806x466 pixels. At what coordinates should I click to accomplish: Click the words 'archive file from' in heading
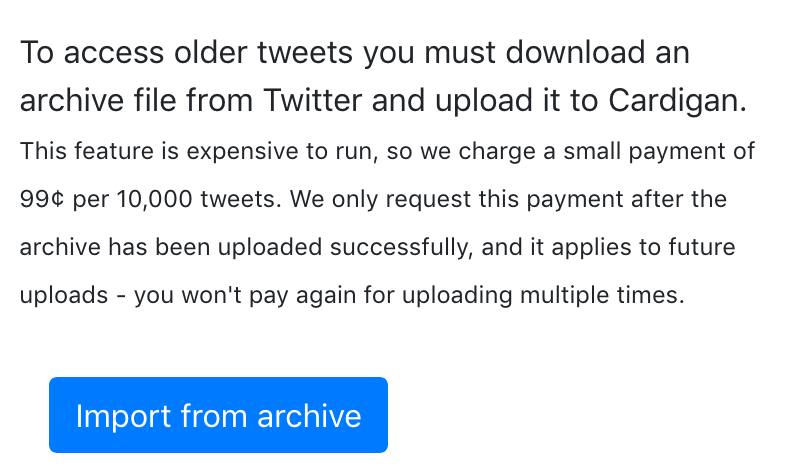(136, 100)
